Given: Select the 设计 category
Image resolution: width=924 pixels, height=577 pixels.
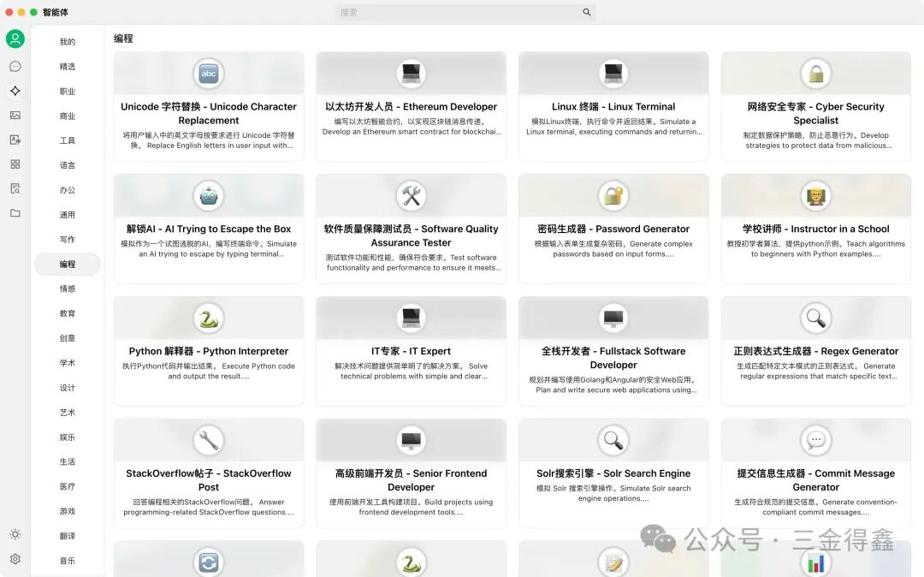Looking at the screenshot, I should (x=68, y=388).
